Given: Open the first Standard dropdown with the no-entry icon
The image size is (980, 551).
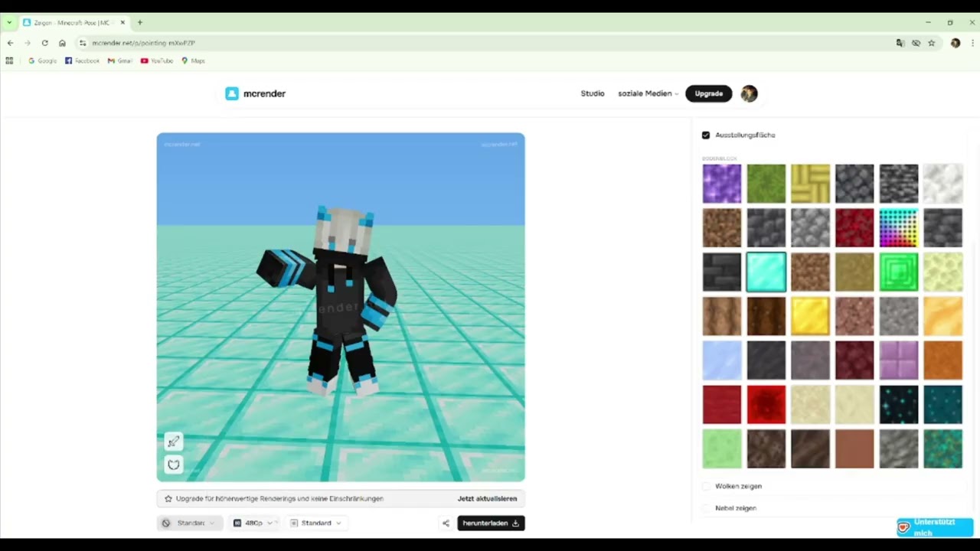Looking at the screenshot, I should point(190,523).
